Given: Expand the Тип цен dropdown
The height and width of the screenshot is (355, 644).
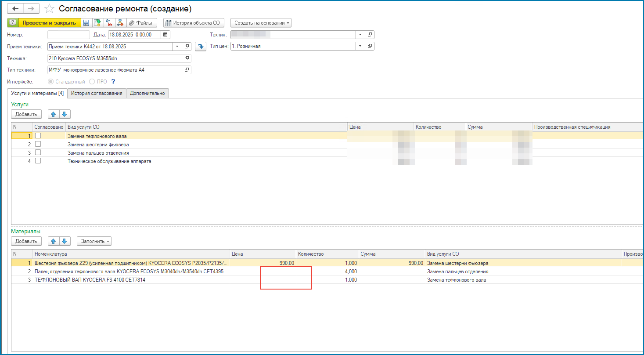Looking at the screenshot, I should click(360, 46).
